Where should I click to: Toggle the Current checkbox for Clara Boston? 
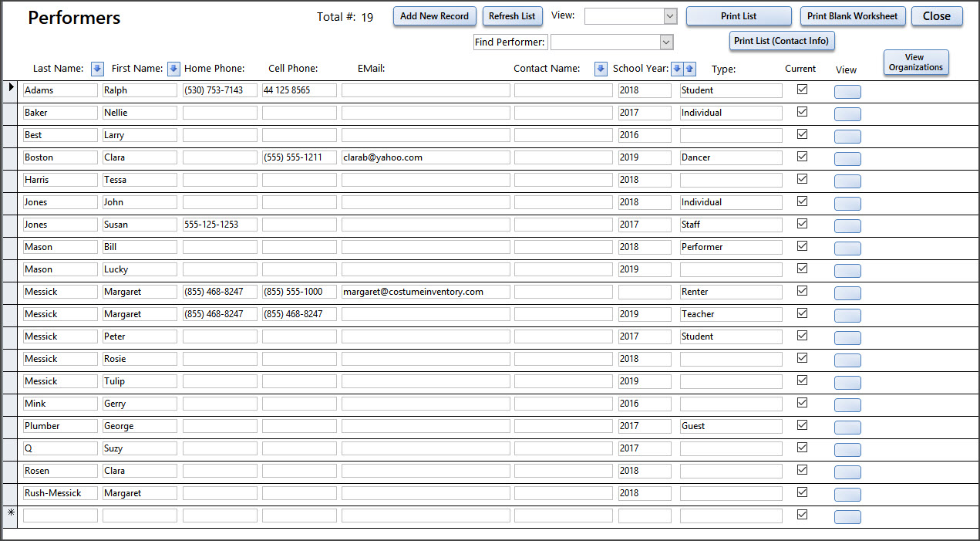click(x=802, y=157)
